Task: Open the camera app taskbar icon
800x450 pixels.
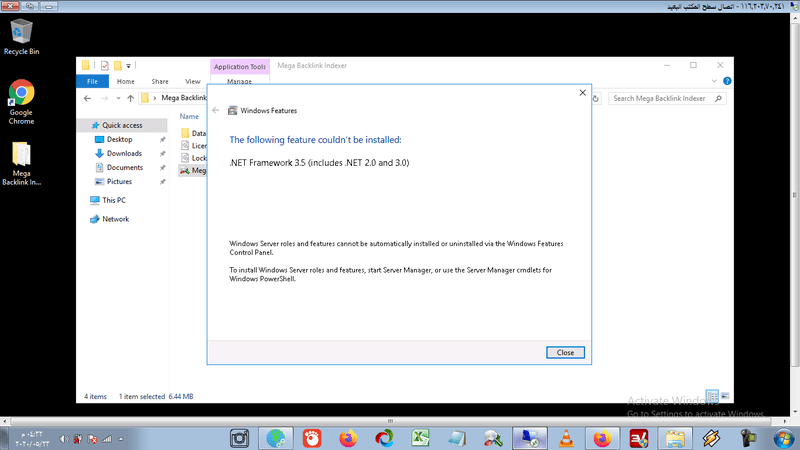Action: coord(239,438)
